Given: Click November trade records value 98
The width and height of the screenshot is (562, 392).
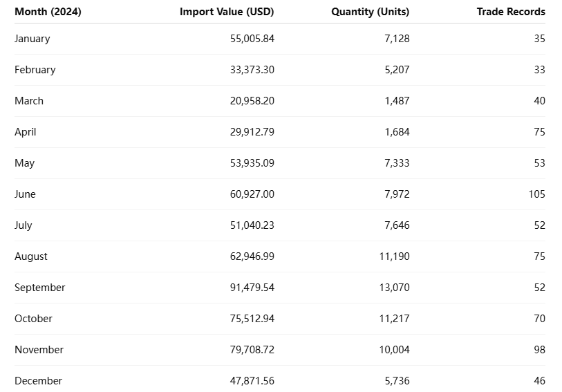Looking at the screenshot, I should (x=539, y=350).
